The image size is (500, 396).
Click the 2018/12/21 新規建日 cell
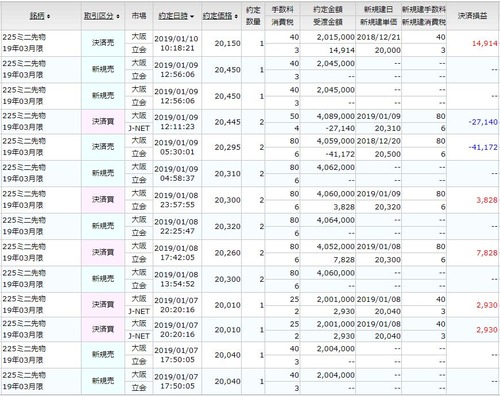[x=378, y=37]
